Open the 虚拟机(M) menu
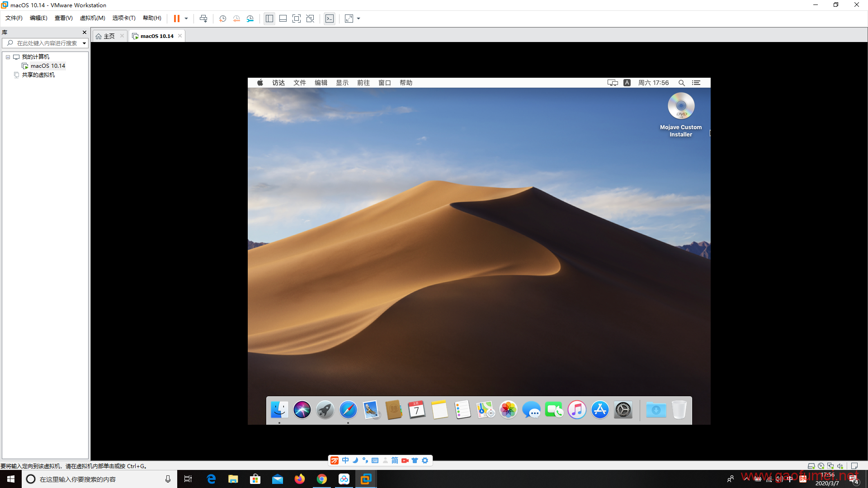The width and height of the screenshot is (868, 488). [x=92, y=18]
